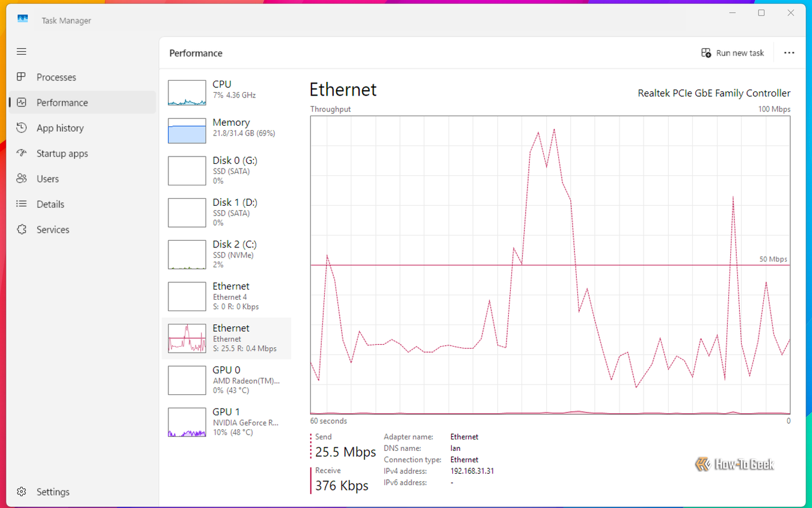The width and height of the screenshot is (812, 508).
Task: Toggle the hamburger navigation menu
Action: (x=22, y=52)
